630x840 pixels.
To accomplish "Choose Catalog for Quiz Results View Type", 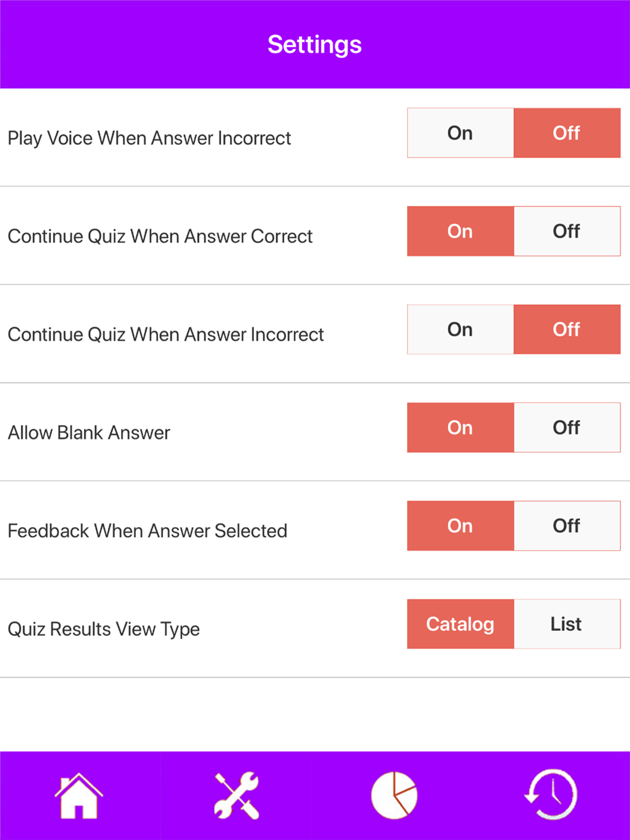I will [461, 624].
